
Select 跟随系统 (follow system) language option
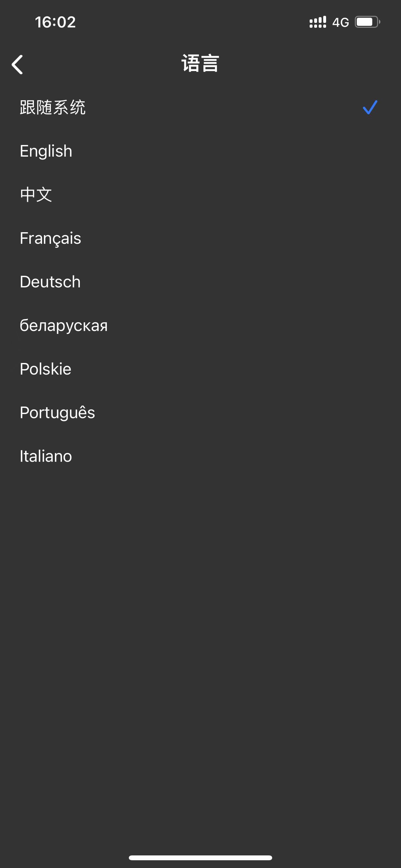[x=53, y=108]
